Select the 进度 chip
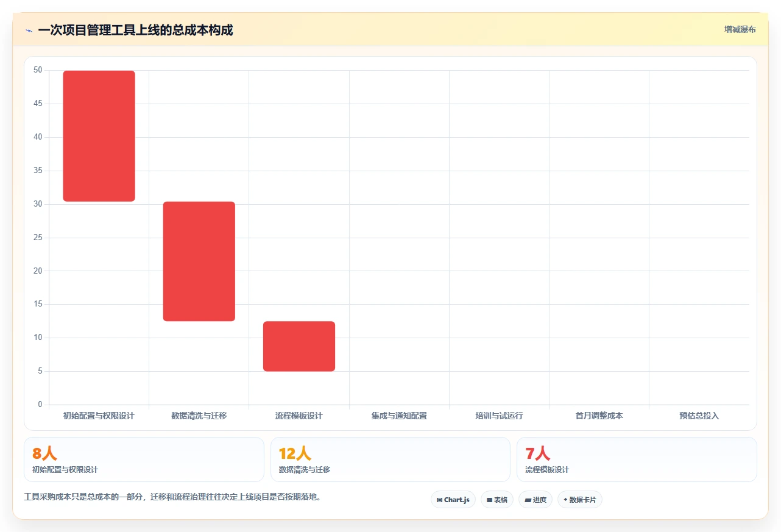Screen dimensions: 781x532 tap(535, 500)
